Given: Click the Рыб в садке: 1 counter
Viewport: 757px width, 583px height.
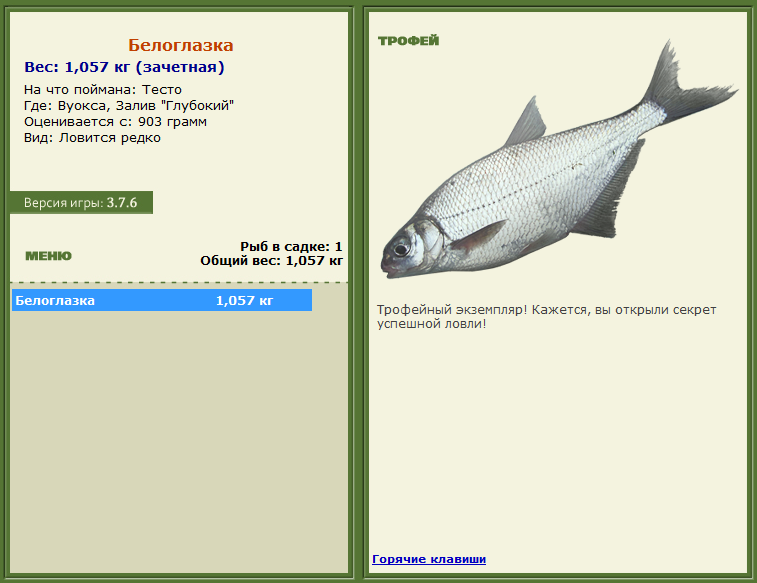Looking at the screenshot, I should pyautogui.click(x=291, y=247).
